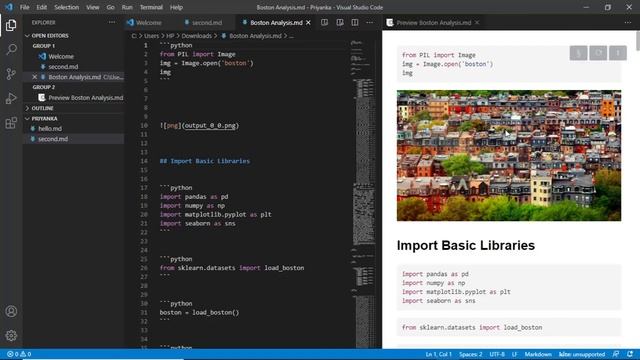640x360 pixels.
Task: Click the third code block action button in preview
Action: coord(618,53)
